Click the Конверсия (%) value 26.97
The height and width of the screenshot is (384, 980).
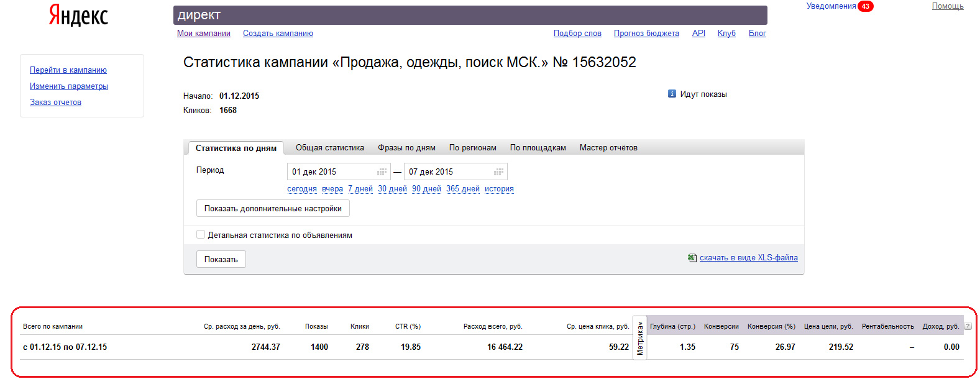785,347
